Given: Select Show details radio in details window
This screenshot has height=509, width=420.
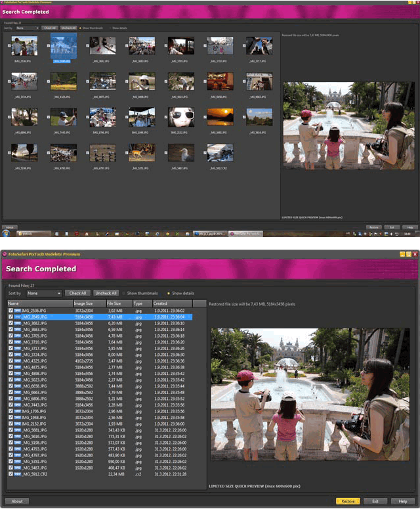Looking at the screenshot, I should click(169, 294).
